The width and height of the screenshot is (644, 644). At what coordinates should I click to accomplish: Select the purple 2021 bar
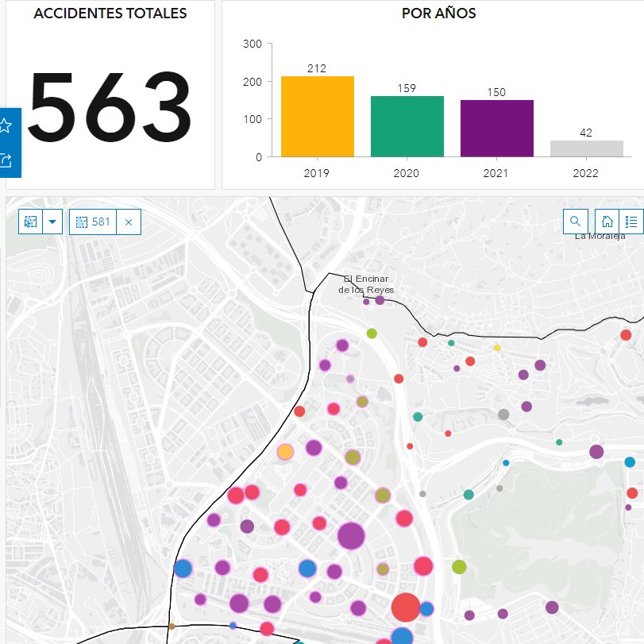(x=496, y=129)
